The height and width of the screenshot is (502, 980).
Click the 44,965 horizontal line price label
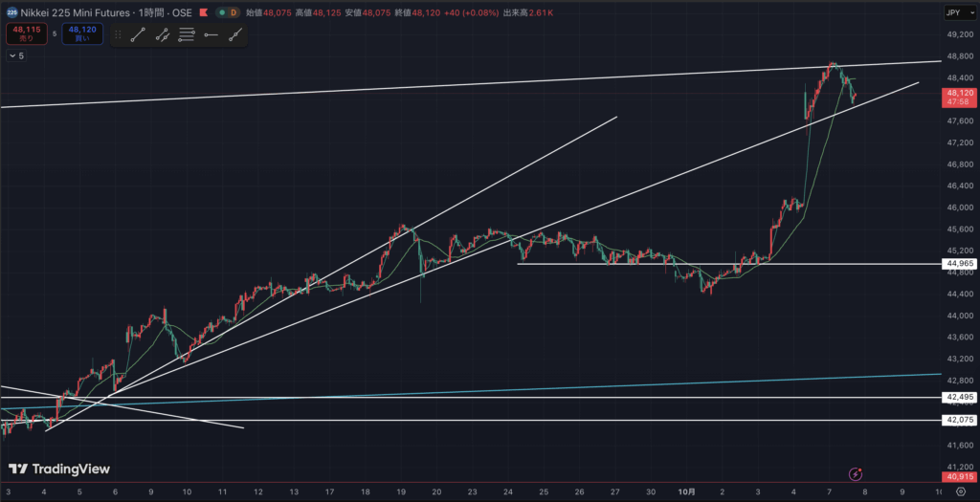[959, 263]
